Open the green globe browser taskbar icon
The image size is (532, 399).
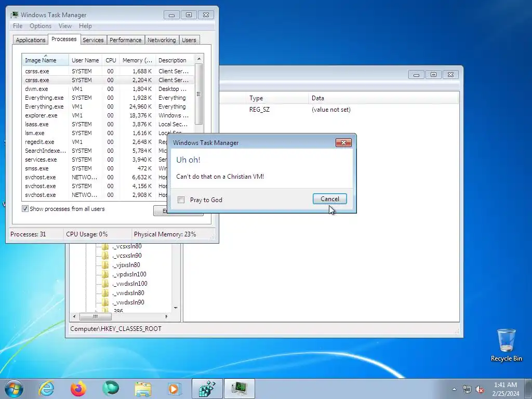(111, 389)
